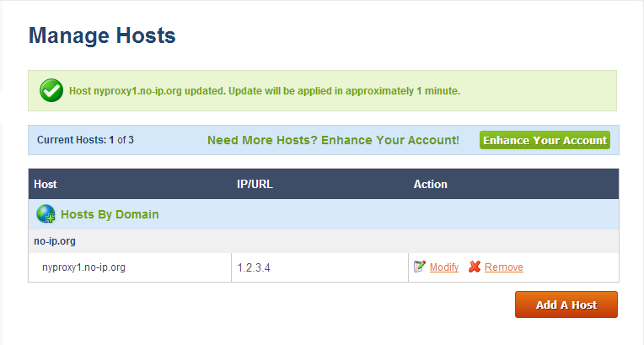This screenshot has height=345, width=644.
Task: Click the globe icon beside Hosts By Domain
Action: (46, 214)
